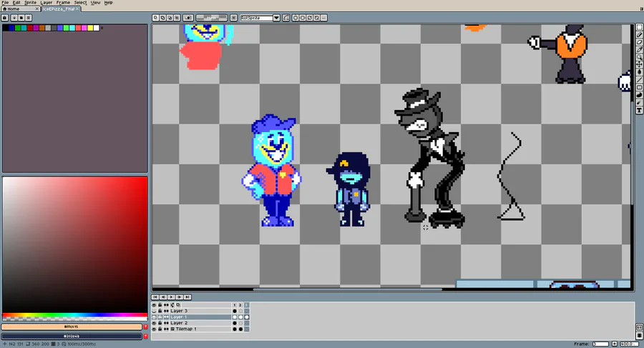The width and height of the screenshot is (644, 348).
Task: Close the Home tab
Action: coord(37,9)
